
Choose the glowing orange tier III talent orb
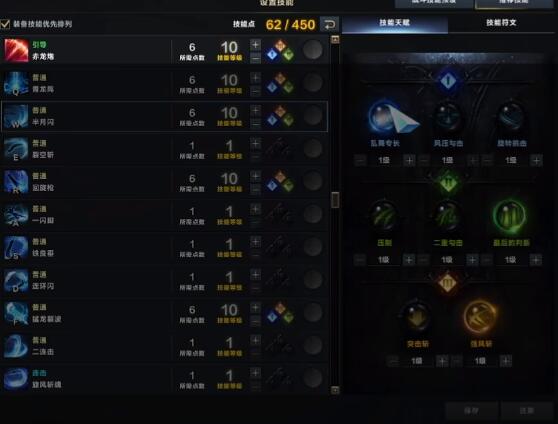[x=480, y=316]
